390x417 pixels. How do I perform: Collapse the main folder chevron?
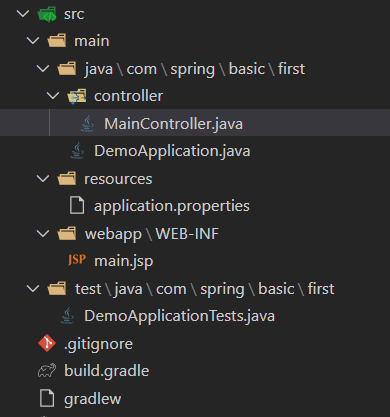tap(33, 41)
